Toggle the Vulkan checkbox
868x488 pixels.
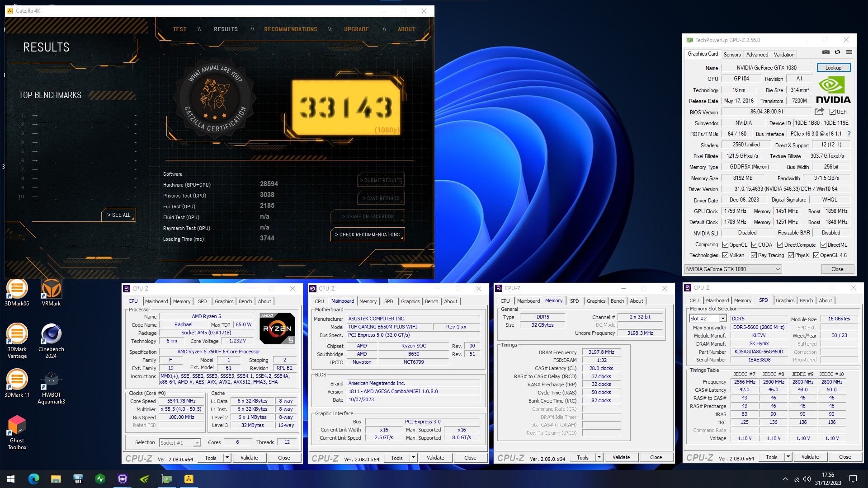pos(725,255)
